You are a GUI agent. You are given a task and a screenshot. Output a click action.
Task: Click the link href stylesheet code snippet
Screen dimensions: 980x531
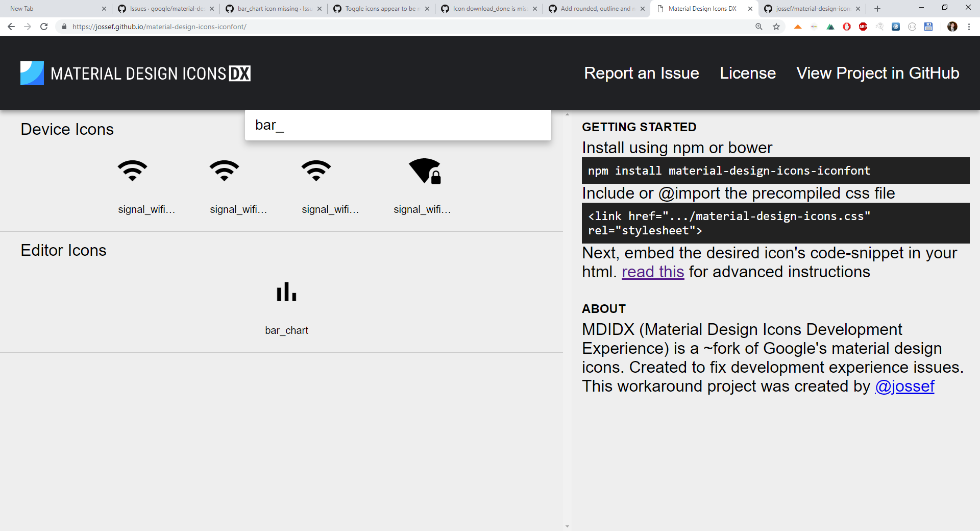coord(776,223)
